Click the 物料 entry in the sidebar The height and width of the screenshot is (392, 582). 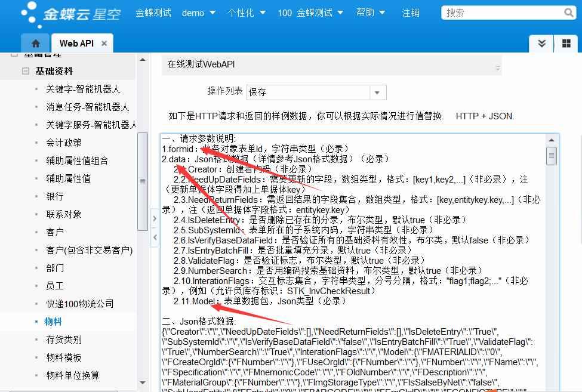pos(54,320)
